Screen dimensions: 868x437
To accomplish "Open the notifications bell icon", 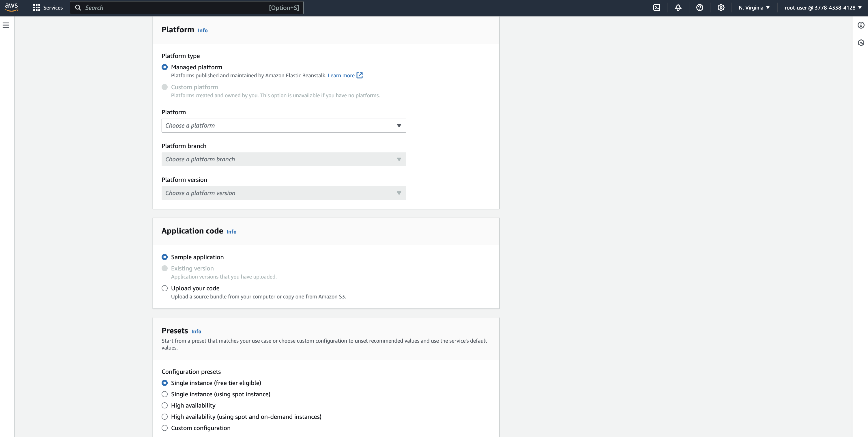I will 678,8.
